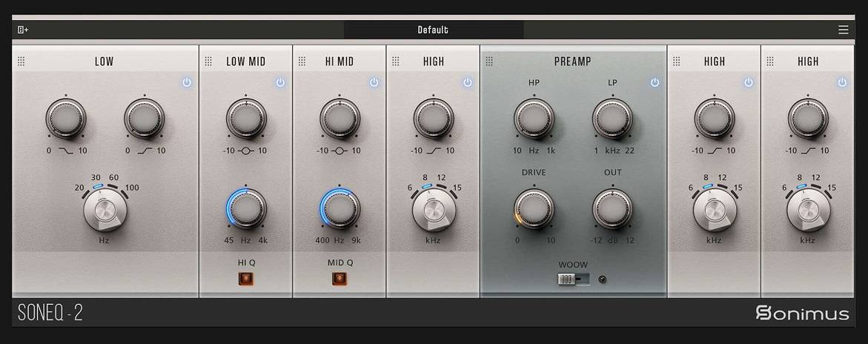Turn off the PREAMP power icon
The image size is (868, 344).
655,82
